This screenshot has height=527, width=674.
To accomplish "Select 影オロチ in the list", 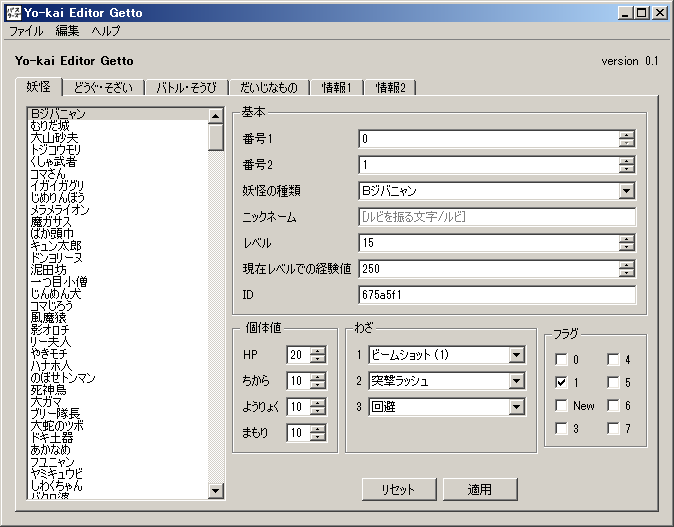I will click(x=118, y=330).
